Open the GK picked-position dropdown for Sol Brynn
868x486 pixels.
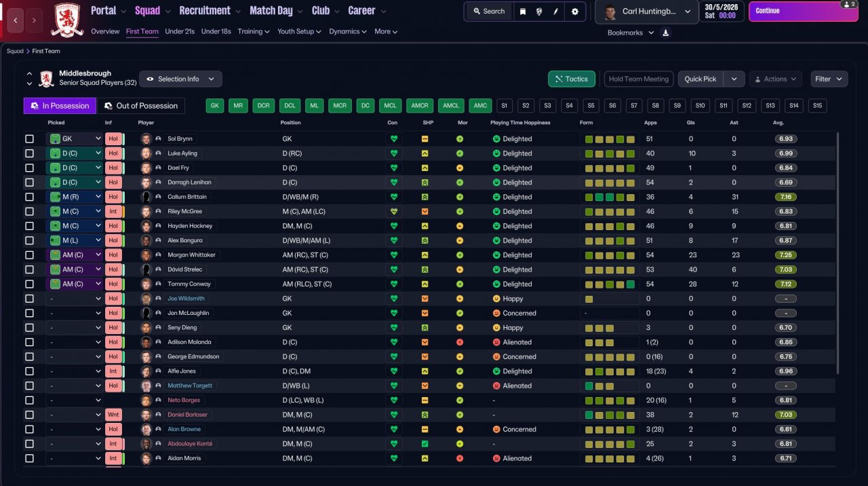coord(75,138)
